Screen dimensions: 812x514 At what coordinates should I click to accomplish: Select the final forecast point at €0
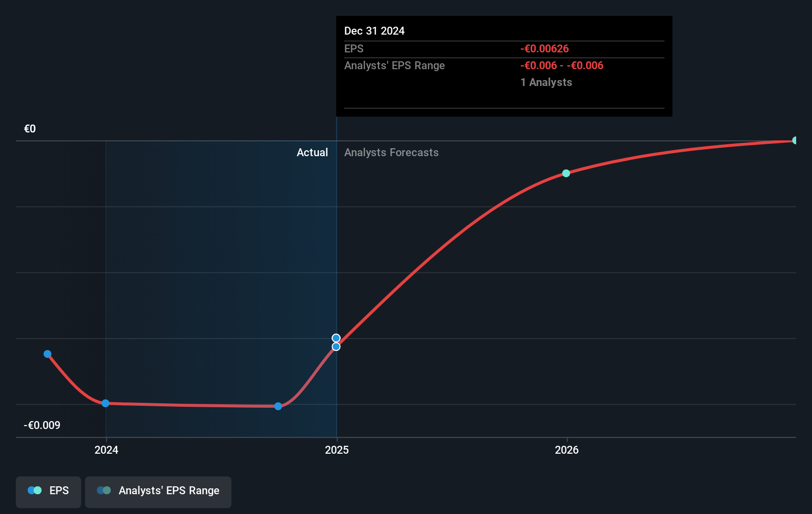point(795,140)
